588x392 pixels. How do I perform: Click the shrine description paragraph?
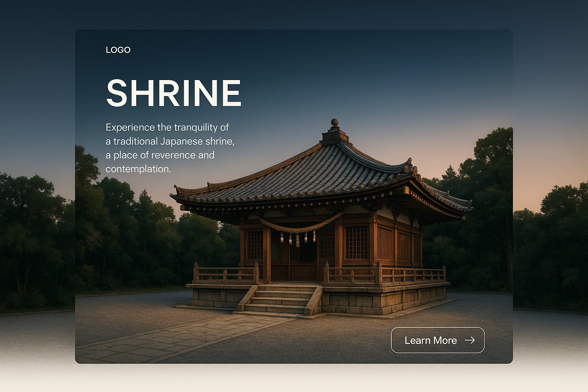pos(170,148)
